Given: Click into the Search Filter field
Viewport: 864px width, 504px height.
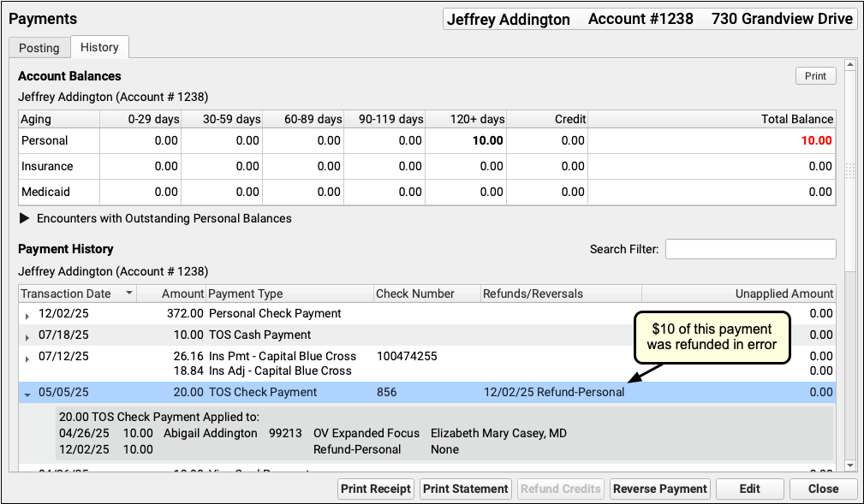Looking at the screenshot, I should 750,249.
